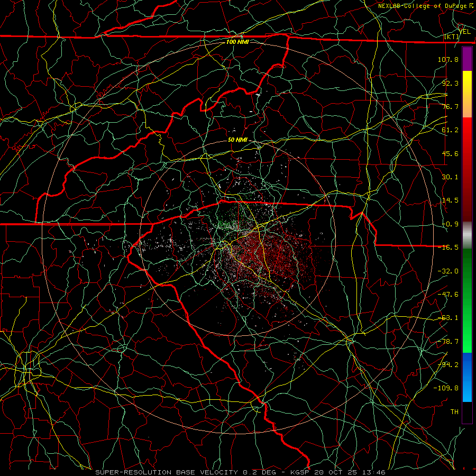
Task: Click the -0.9 velocity scale value
Action: pos(450,224)
